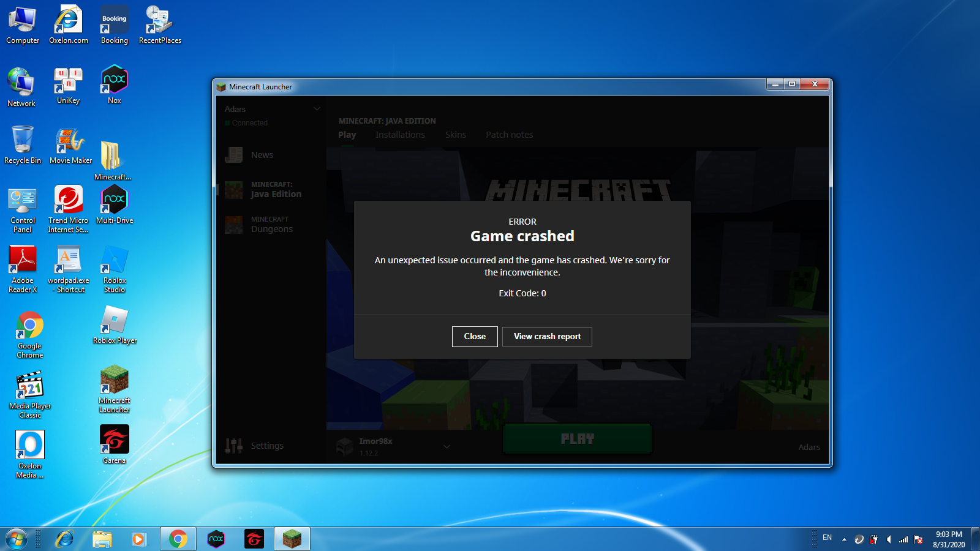Click the Adars username at launcher bottom right
This screenshot has height=551, width=980.
(809, 448)
